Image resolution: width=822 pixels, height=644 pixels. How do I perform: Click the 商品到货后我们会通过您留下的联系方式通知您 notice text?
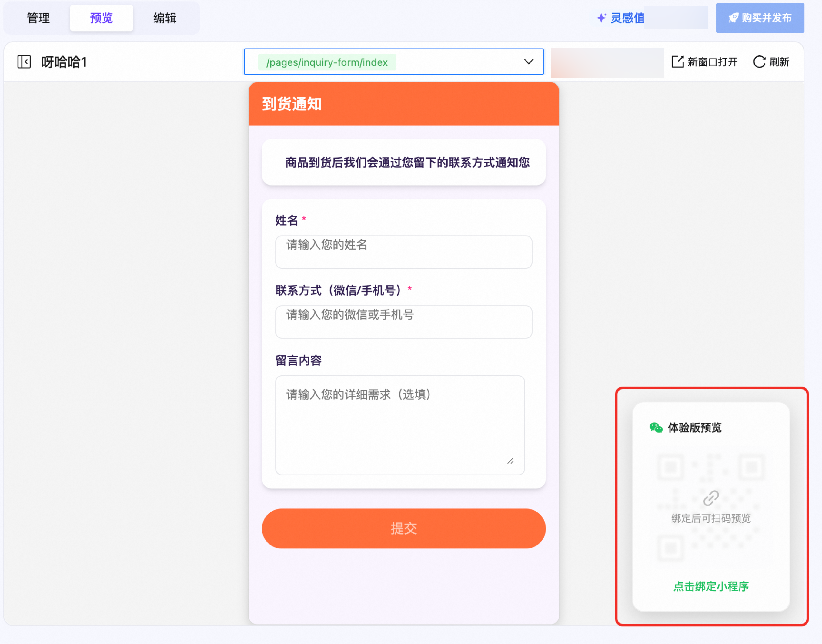tap(407, 163)
